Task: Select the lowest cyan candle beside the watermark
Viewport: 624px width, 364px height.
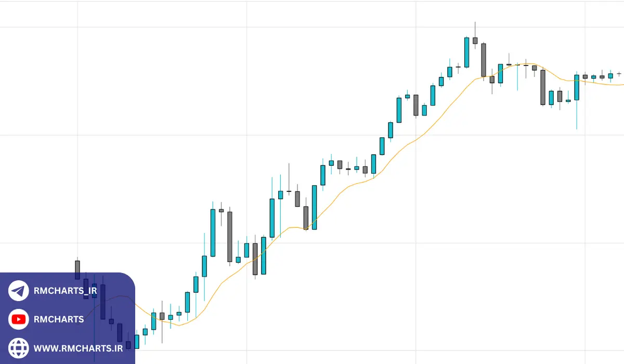Action: [137, 341]
